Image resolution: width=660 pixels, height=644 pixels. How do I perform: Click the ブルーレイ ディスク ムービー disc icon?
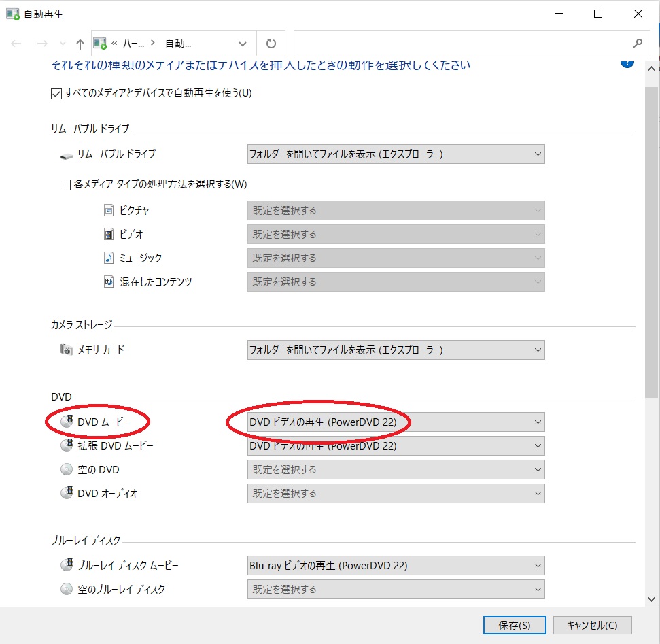click(x=67, y=565)
